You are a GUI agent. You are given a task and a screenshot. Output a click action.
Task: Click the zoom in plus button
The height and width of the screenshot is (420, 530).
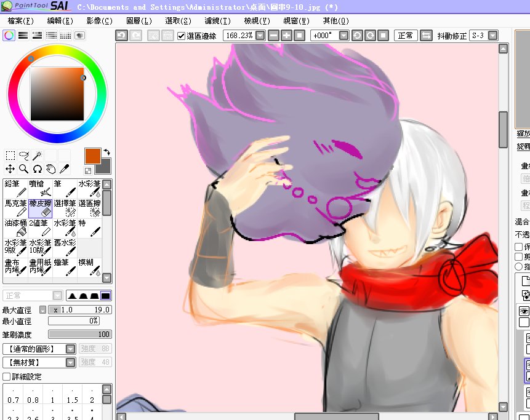pyautogui.click(x=287, y=36)
